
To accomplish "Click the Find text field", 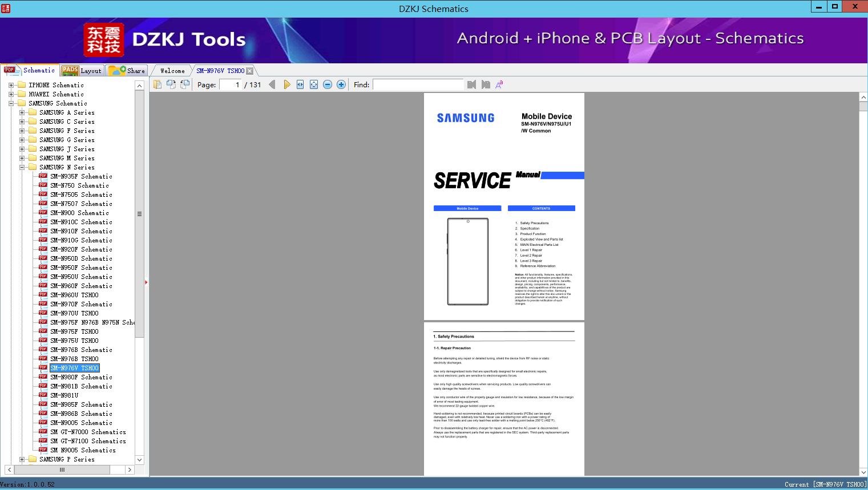I will pos(418,84).
